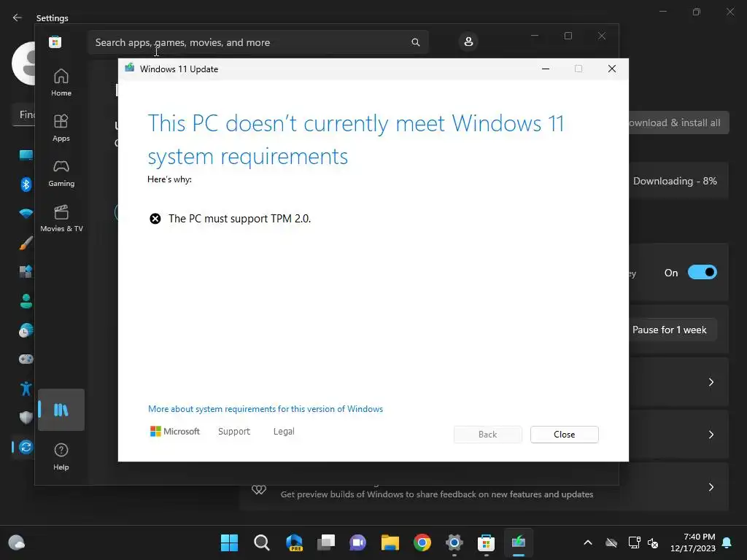The height and width of the screenshot is (560, 747).
Task: Open Apps section in Microsoft Store
Action: (x=61, y=128)
